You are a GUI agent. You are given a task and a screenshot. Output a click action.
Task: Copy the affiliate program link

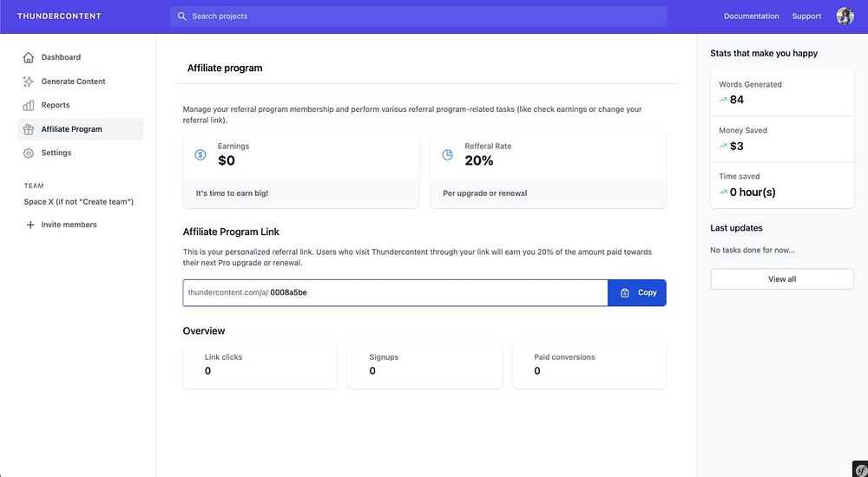pos(637,292)
